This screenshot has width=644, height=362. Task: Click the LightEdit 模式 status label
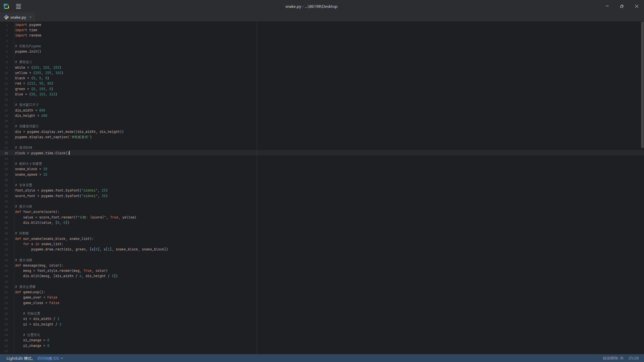click(x=20, y=358)
